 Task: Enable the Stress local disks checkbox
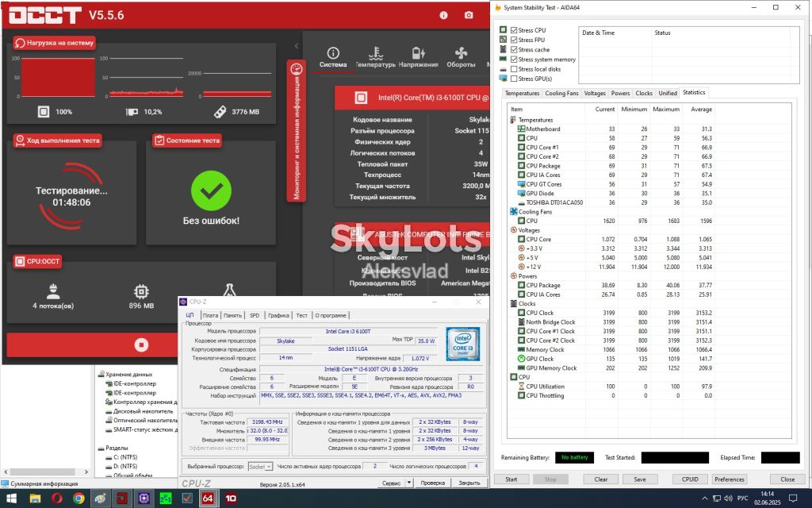(x=514, y=69)
